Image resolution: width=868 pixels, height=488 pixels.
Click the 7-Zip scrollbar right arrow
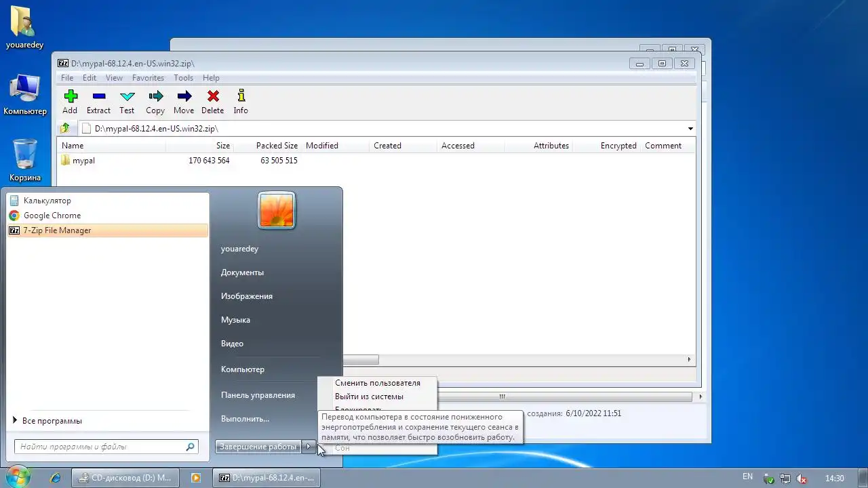690,360
